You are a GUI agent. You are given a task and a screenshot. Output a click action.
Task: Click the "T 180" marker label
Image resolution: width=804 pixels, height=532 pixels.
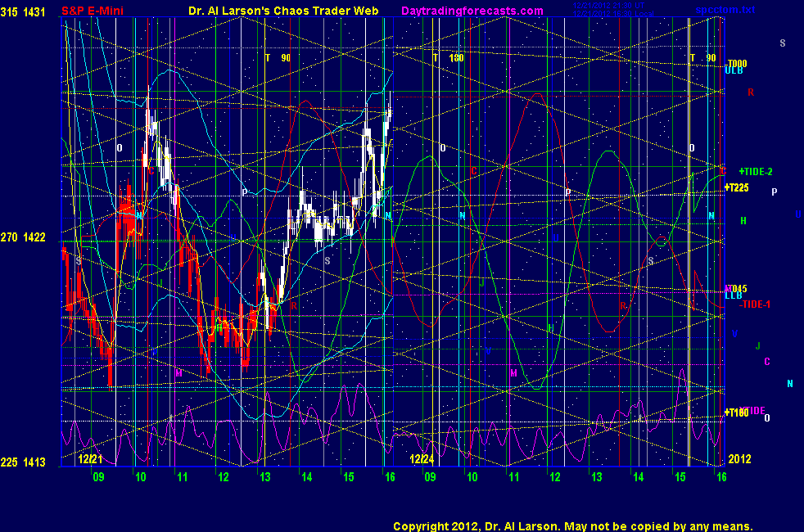(x=449, y=58)
